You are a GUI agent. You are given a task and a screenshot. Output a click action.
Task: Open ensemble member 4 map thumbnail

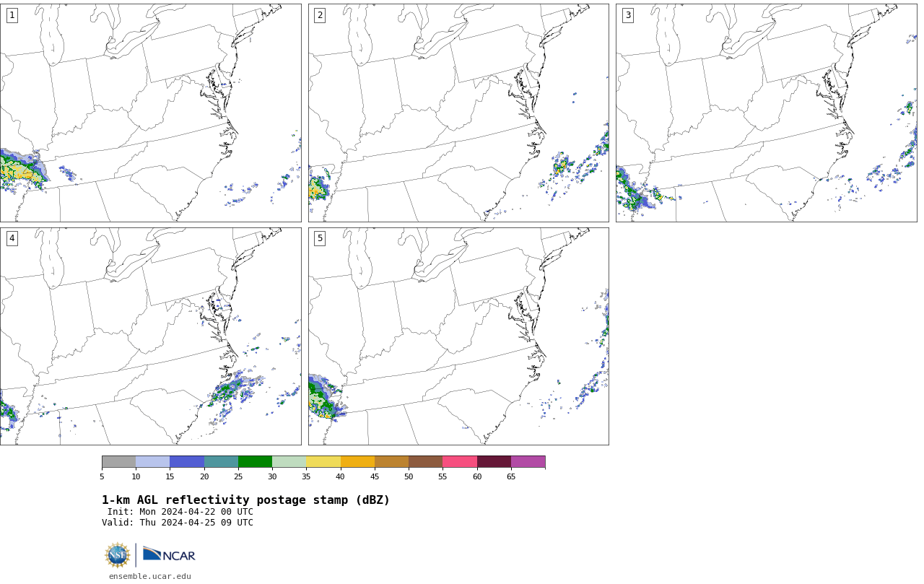click(x=150, y=336)
